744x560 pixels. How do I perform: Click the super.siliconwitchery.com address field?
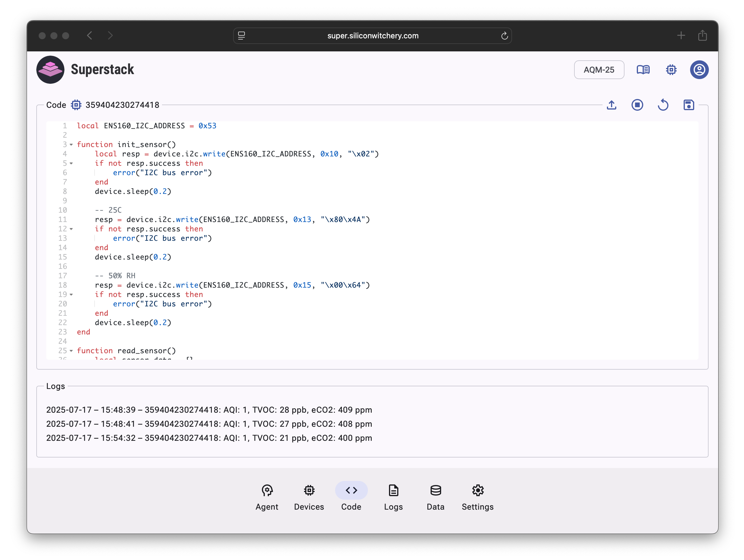[x=372, y=36]
